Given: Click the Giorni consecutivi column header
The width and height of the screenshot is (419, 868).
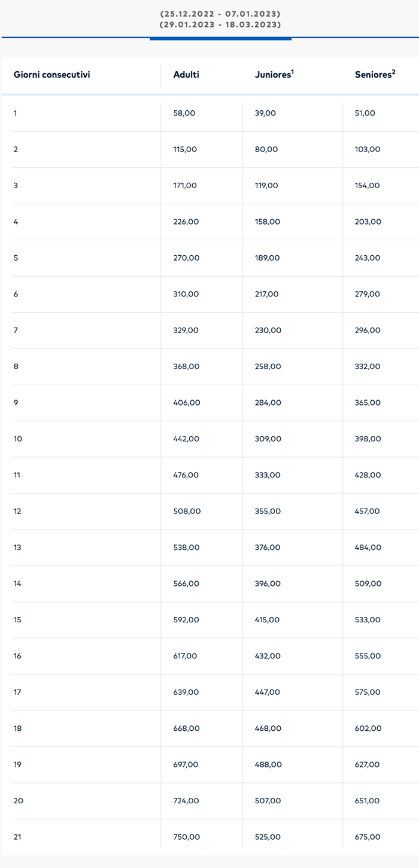Looking at the screenshot, I should 52,75.
